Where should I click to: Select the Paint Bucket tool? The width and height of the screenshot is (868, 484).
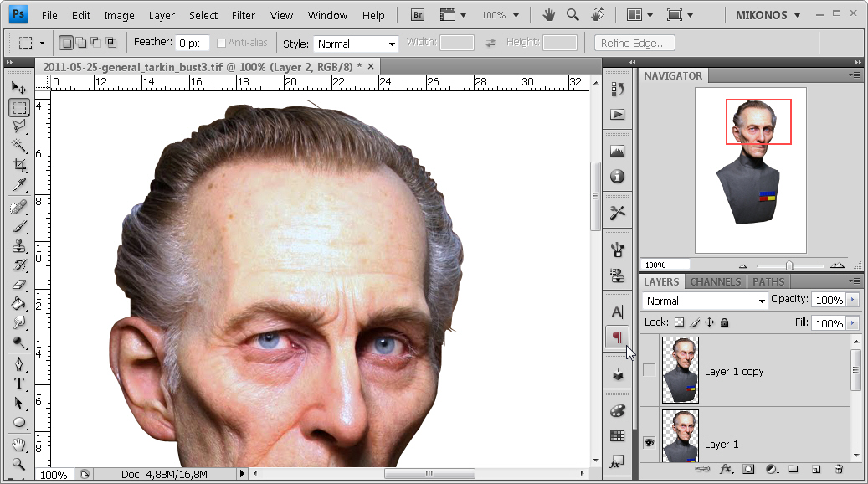coord(19,303)
